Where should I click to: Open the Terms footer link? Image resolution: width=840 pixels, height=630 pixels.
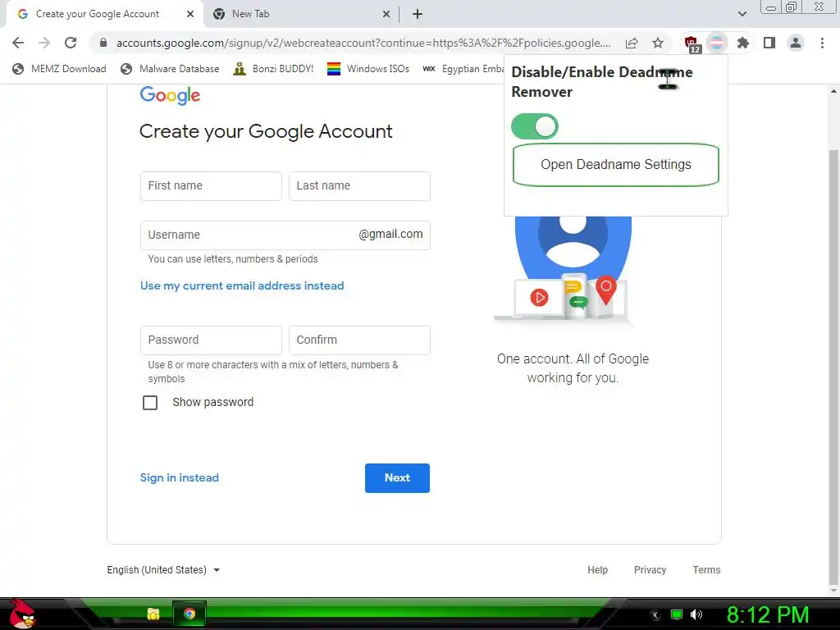tap(706, 569)
